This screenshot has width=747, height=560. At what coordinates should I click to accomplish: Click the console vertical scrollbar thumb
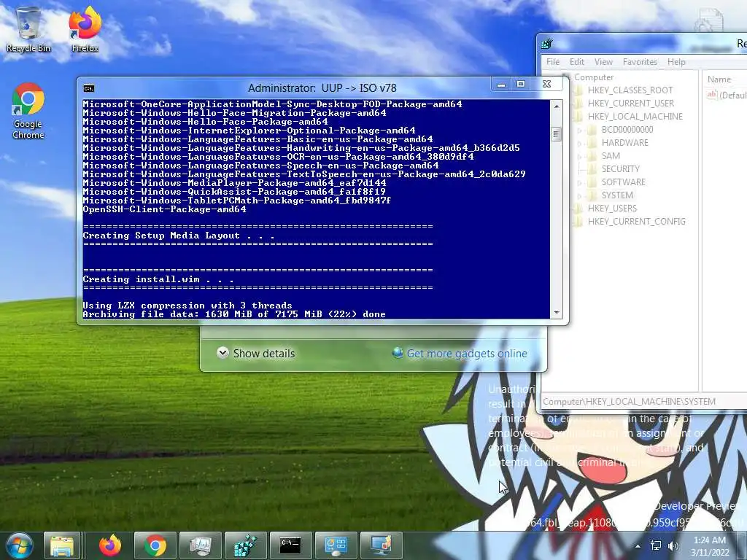(x=556, y=134)
